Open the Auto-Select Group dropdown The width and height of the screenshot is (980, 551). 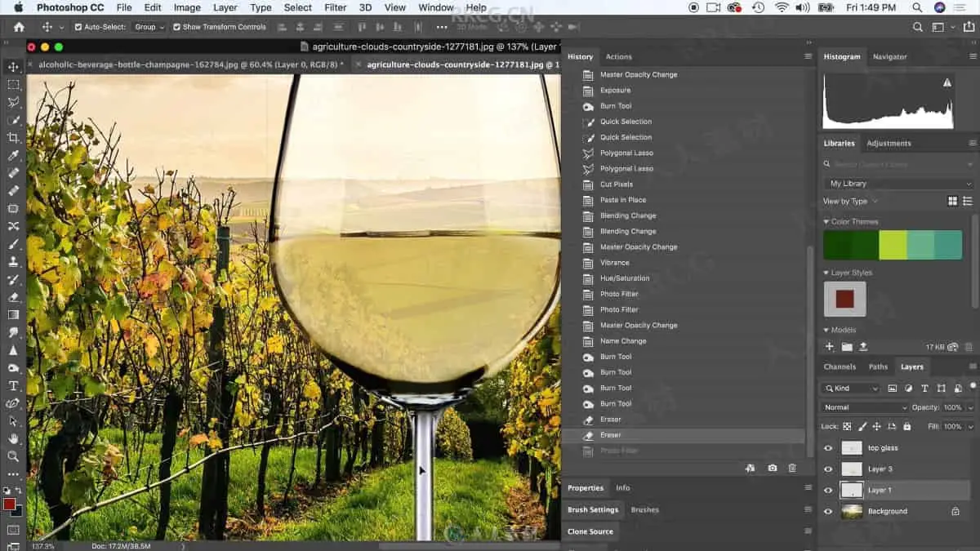coord(149,27)
